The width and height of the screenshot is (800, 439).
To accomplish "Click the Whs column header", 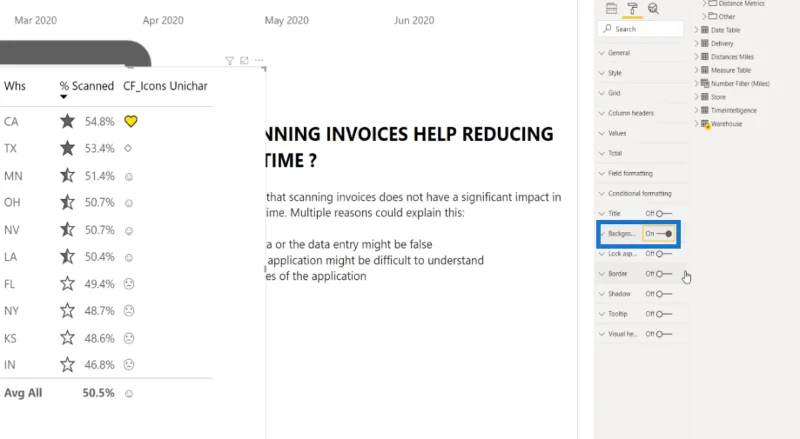I will pos(15,86).
